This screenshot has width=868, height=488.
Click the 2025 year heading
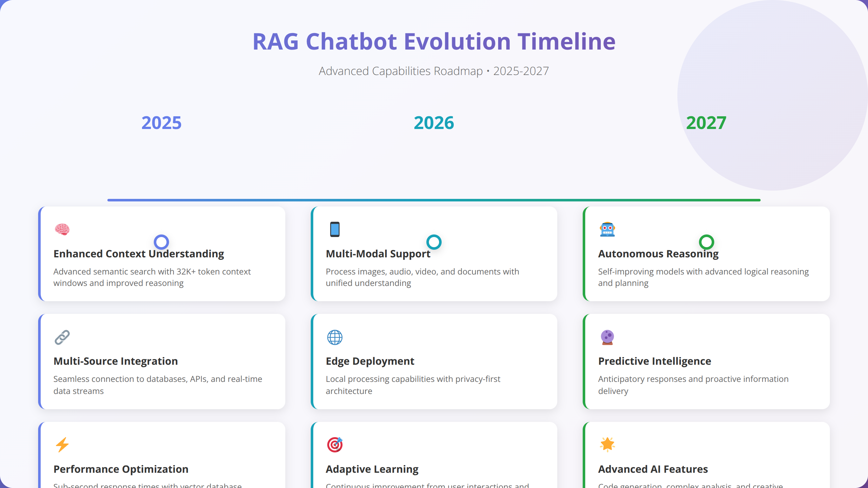(x=161, y=123)
